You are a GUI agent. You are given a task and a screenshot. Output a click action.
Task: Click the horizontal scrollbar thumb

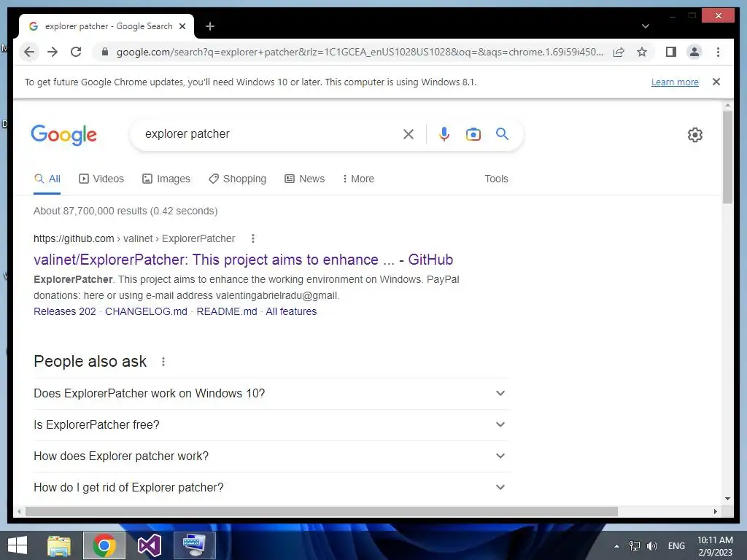[x=322, y=511]
